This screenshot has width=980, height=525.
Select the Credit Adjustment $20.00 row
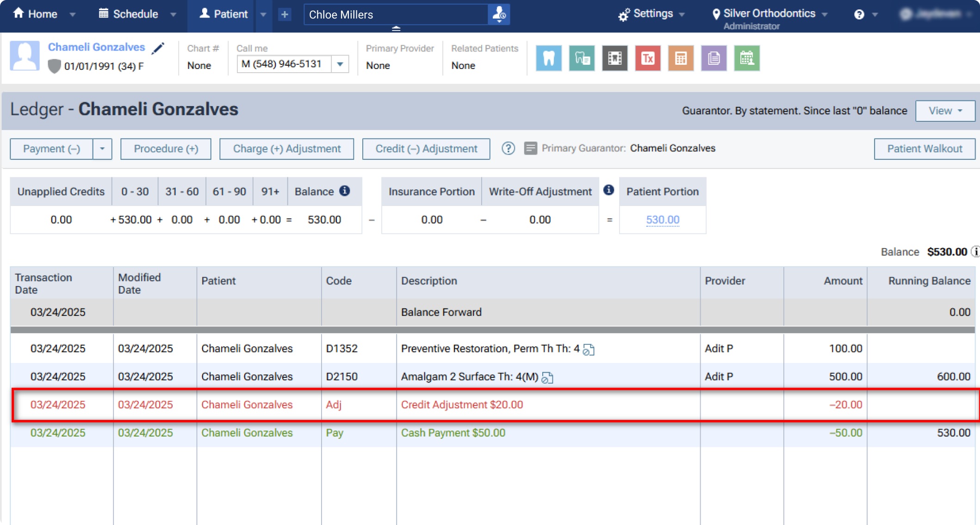coord(493,405)
